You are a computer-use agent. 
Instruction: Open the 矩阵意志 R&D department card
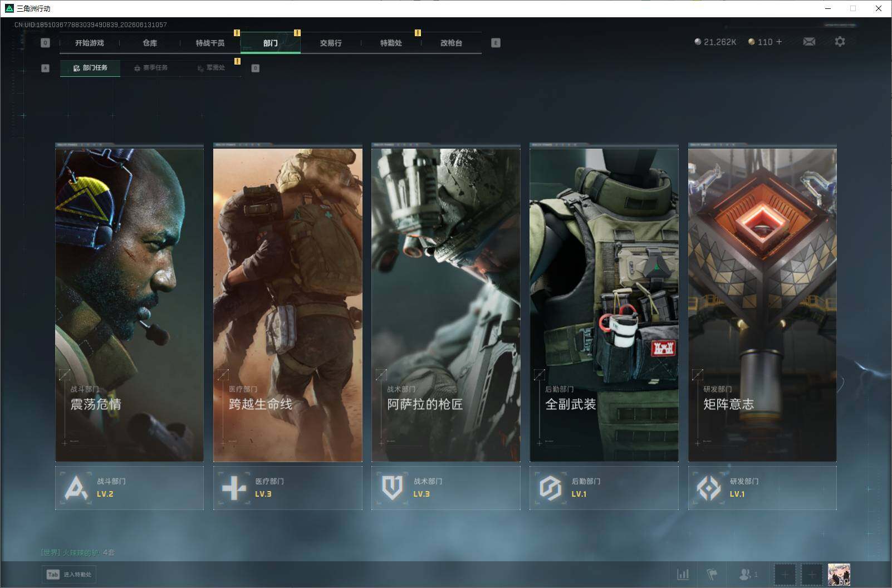[762, 302]
